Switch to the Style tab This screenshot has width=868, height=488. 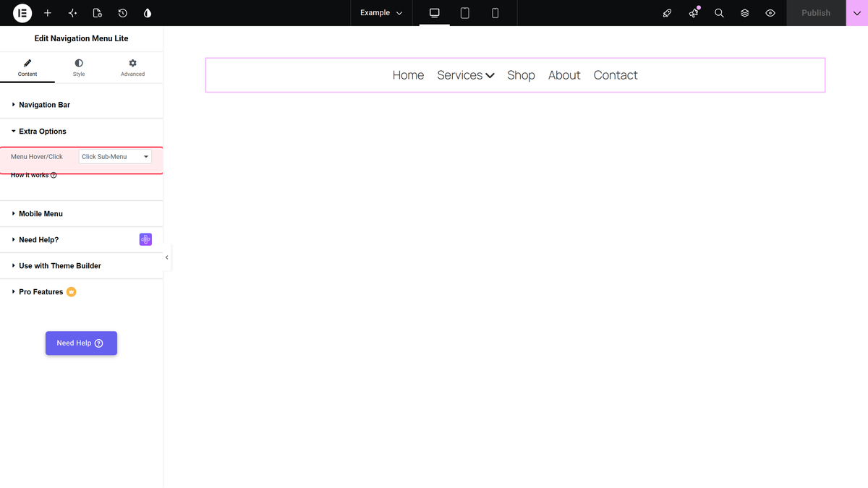point(79,68)
